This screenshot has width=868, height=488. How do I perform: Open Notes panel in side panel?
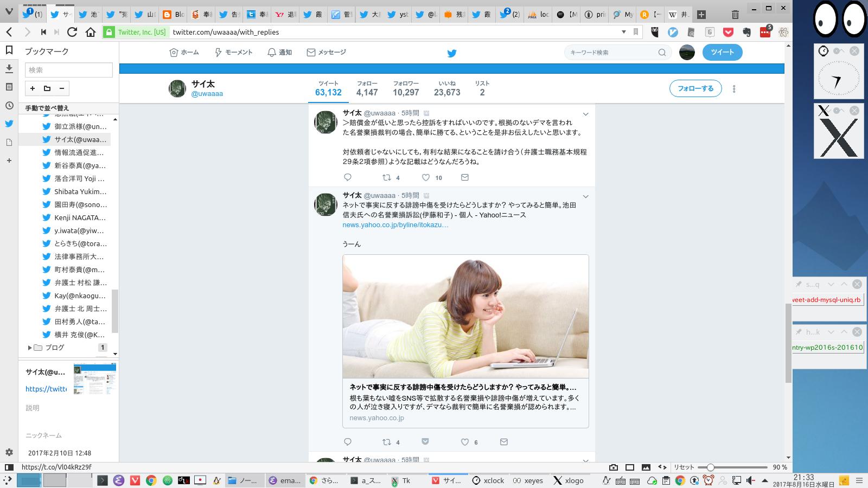(9, 87)
